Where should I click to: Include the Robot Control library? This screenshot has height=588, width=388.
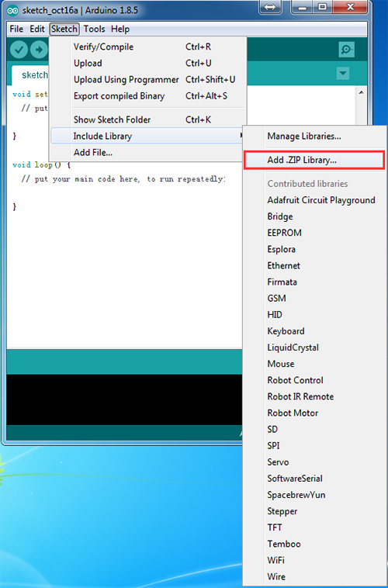tap(314, 380)
